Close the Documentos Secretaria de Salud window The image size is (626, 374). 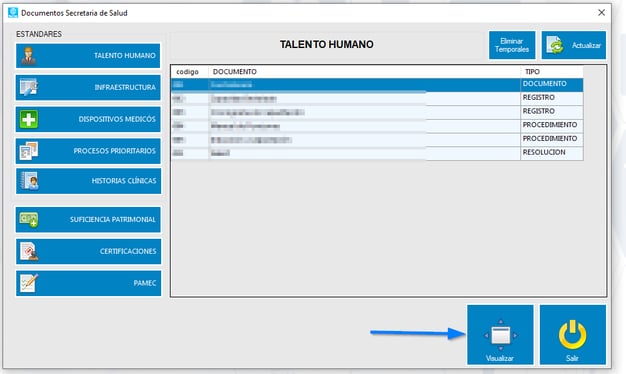click(601, 13)
